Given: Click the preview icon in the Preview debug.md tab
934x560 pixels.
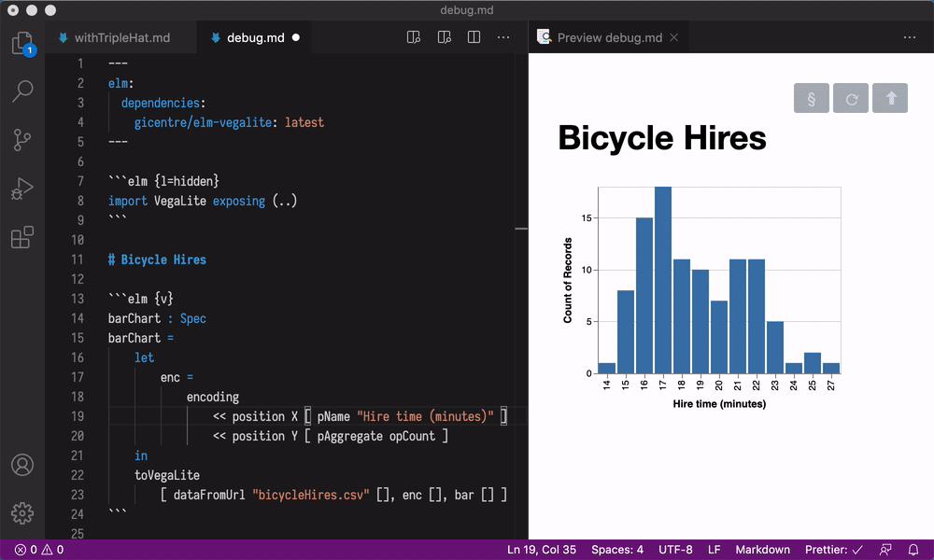Looking at the screenshot, I should (544, 37).
